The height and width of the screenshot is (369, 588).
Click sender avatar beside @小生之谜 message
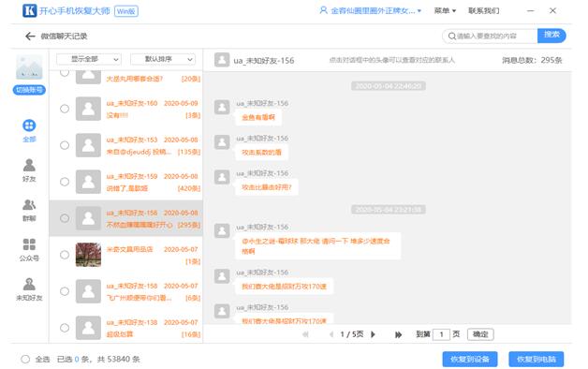pos(222,230)
